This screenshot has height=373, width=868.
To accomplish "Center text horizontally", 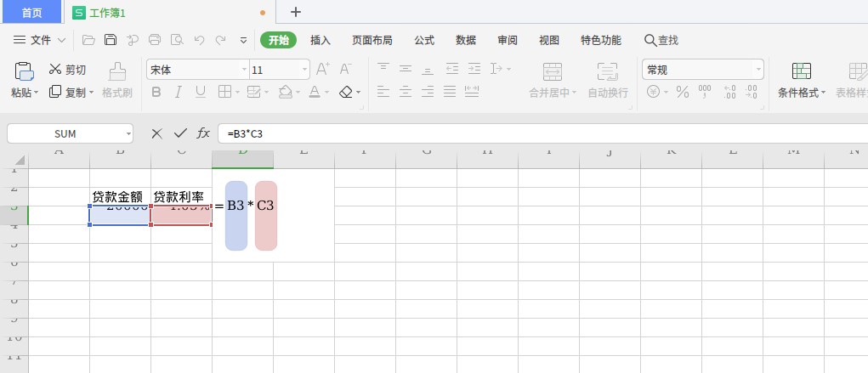I will tap(406, 91).
